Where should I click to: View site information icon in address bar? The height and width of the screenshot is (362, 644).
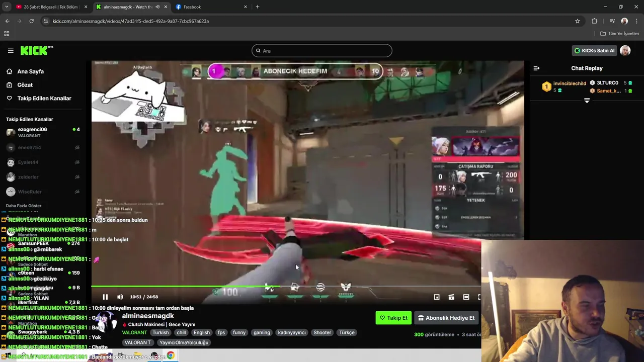point(46,21)
